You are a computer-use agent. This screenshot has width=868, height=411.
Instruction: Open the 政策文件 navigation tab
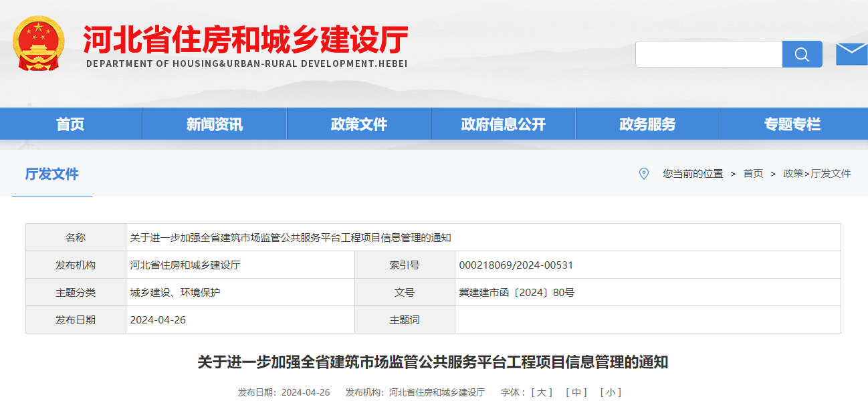pos(359,124)
